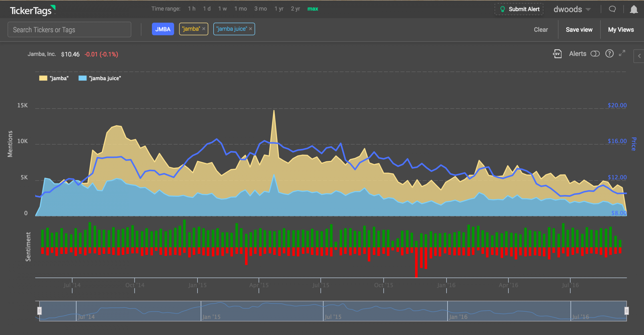Click the 15K mentions axis label
Viewport: 644px width, 335px height.
coord(23,105)
